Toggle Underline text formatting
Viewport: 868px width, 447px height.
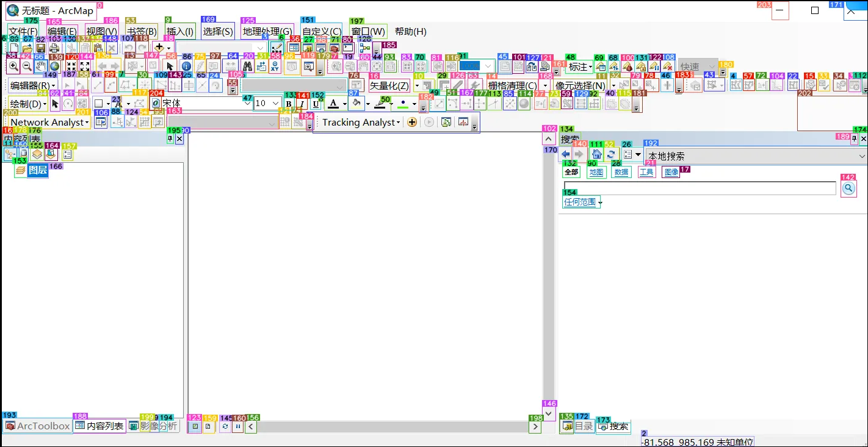[x=316, y=104]
